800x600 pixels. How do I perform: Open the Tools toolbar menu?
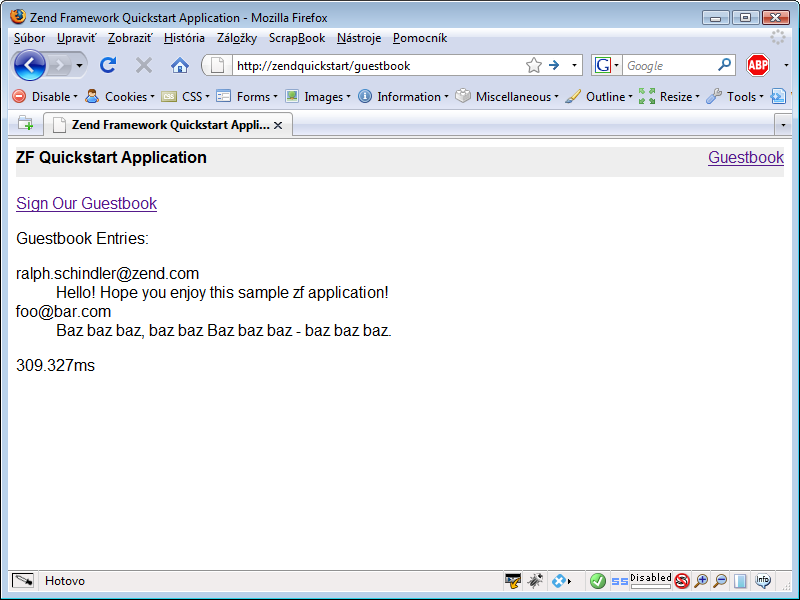point(735,96)
